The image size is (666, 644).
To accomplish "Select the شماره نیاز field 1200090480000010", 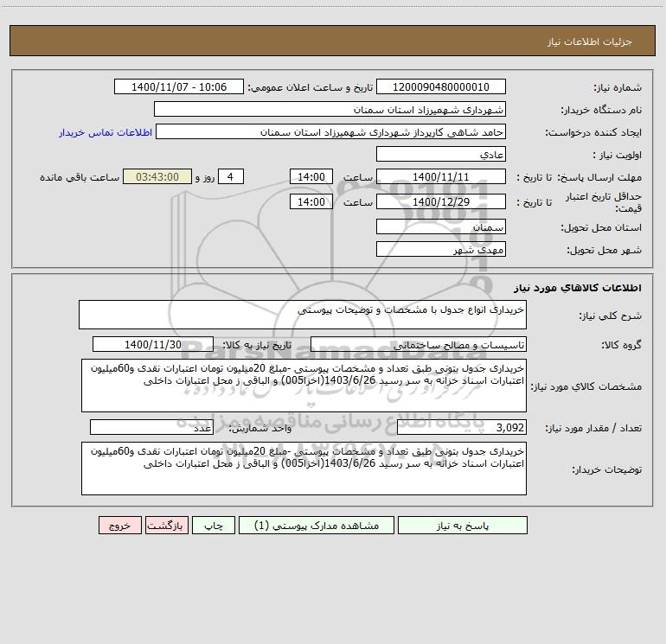I will click(x=441, y=86).
